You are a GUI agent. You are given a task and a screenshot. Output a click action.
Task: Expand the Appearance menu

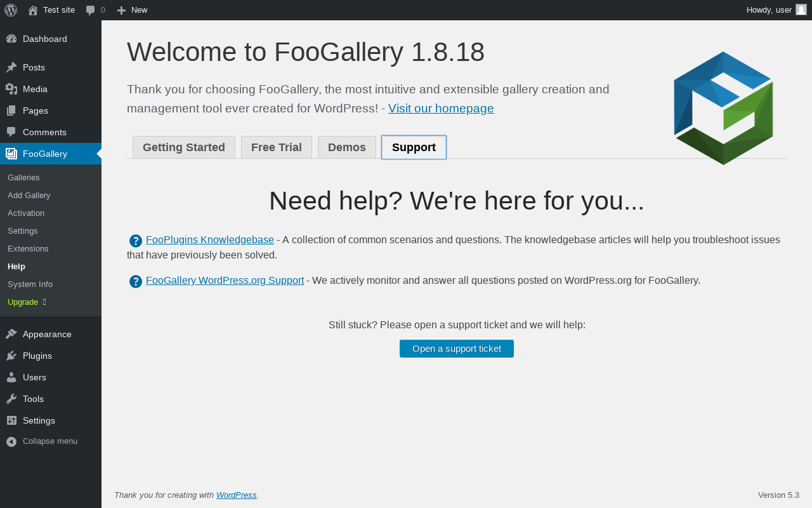(46, 334)
